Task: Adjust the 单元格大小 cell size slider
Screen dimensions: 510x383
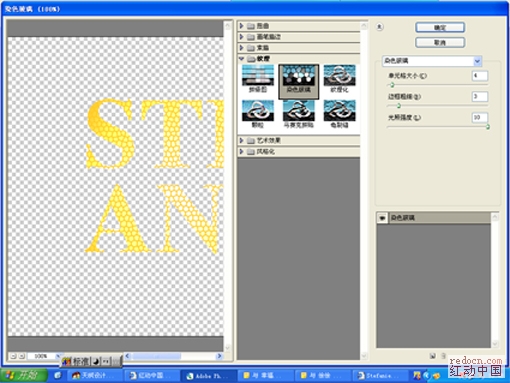Action: [x=392, y=85]
